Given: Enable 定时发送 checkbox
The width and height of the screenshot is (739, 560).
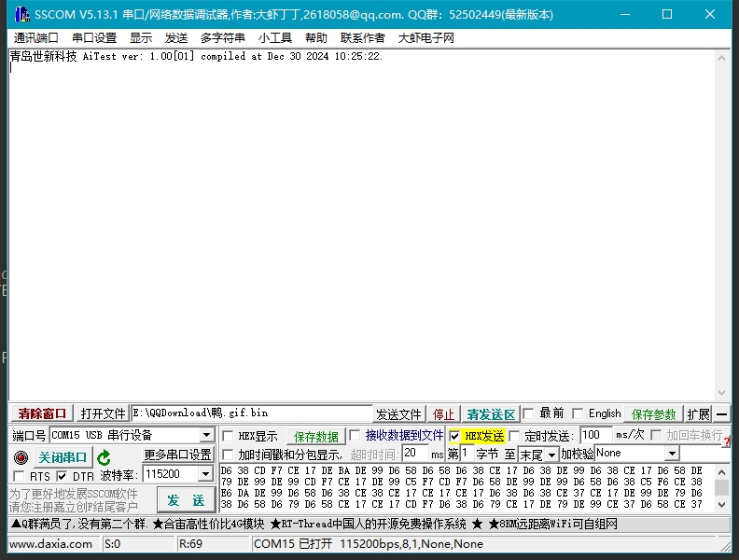Looking at the screenshot, I should click(x=514, y=436).
